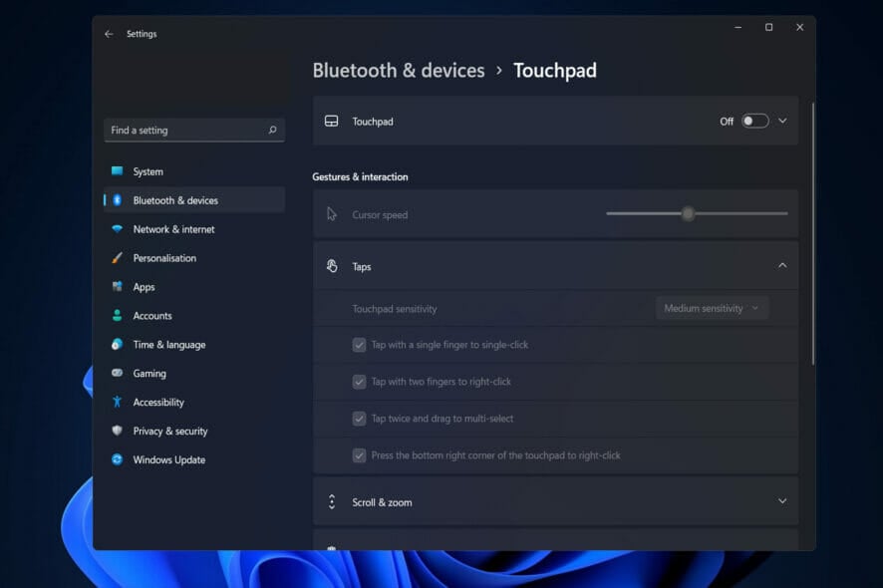The image size is (883, 588).
Task: Expand the Touchpad row chevron
Action: (782, 122)
